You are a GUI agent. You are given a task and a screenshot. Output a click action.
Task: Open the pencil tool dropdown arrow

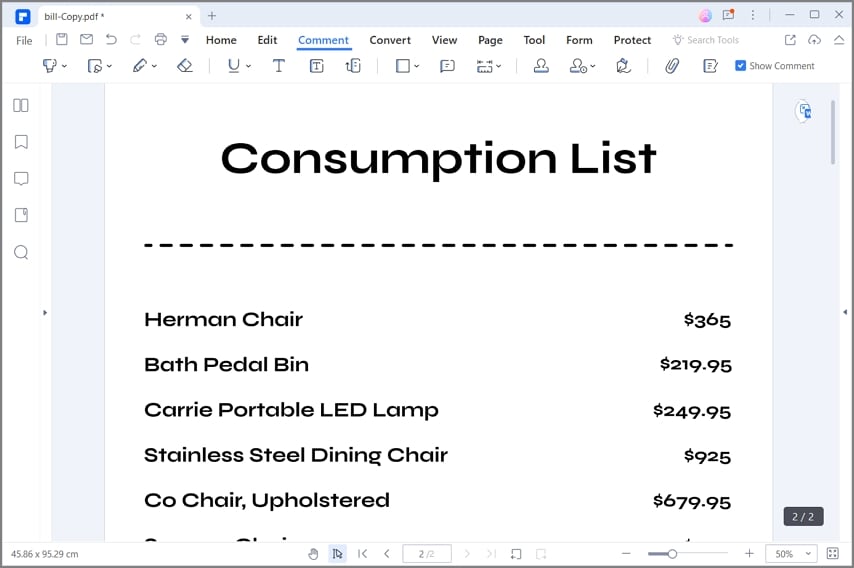[x=154, y=66]
